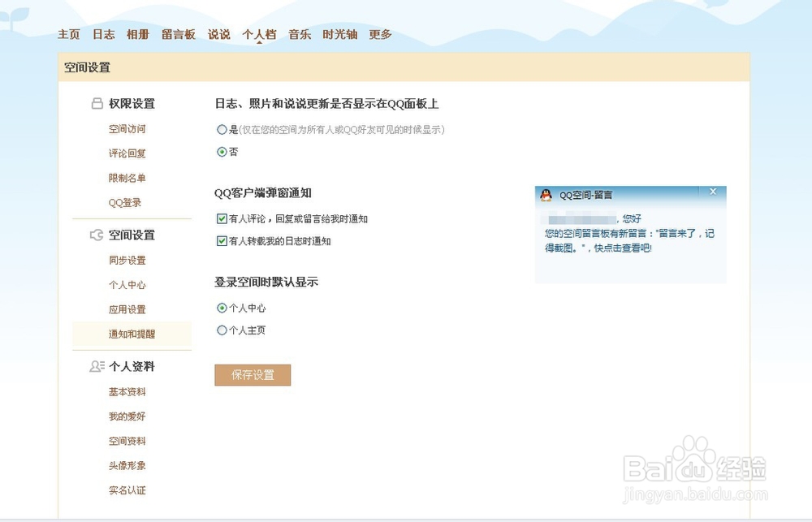Go to 头像形象 settings
Viewport: 812px width, 522px height.
click(127, 466)
